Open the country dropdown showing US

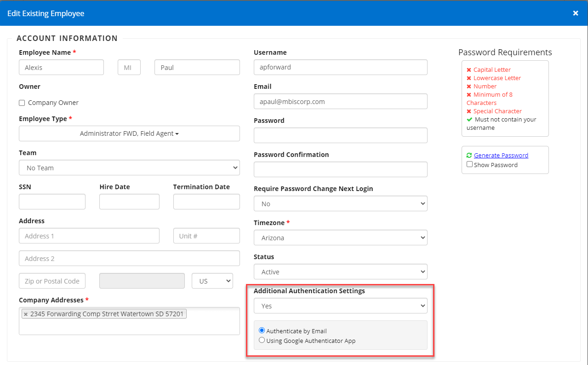coord(212,281)
